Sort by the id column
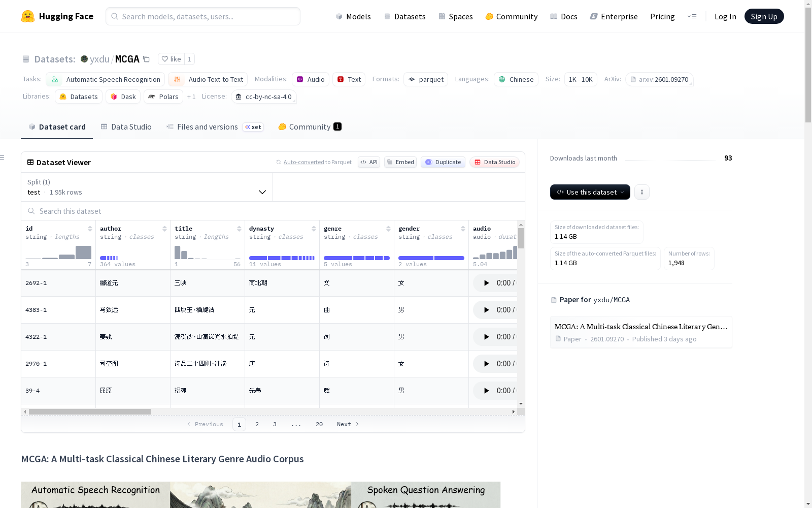The height and width of the screenshot is (508, 812). click(x=90, y=229)
